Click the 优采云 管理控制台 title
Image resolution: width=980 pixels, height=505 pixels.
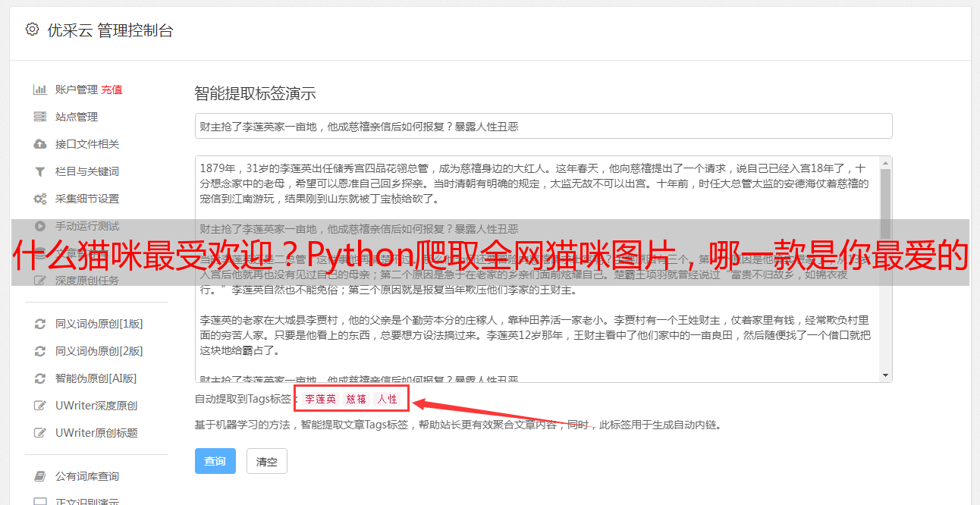111,30
